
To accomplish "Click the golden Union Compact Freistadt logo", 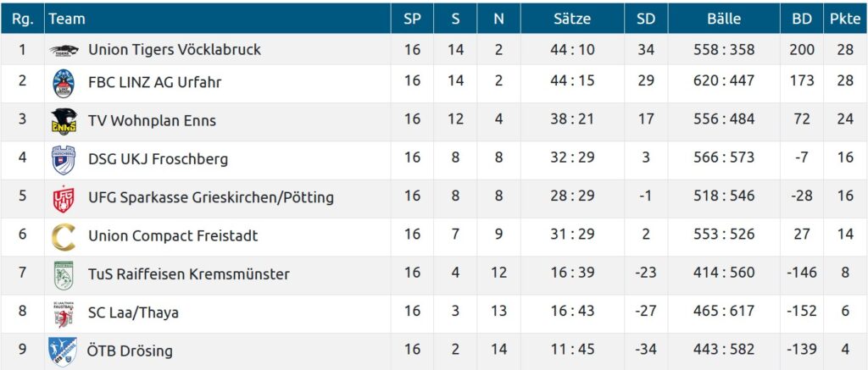I will pyautogui.click(x=64, y=236).
